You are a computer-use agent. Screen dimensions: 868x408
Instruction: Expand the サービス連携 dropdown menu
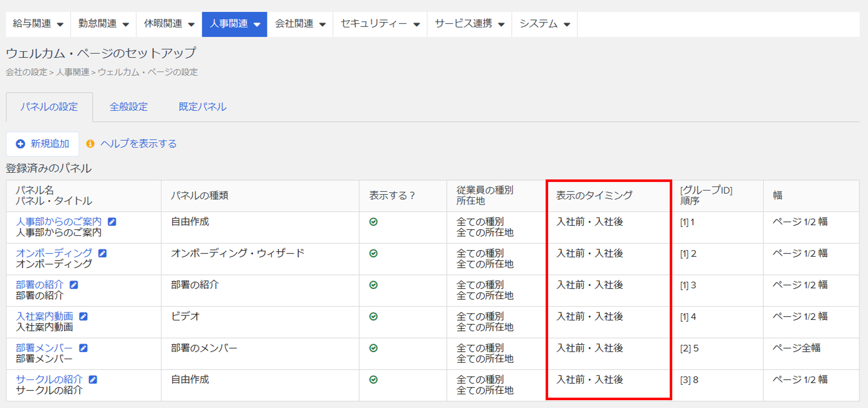pyautogui.click(x=469, y=24)
